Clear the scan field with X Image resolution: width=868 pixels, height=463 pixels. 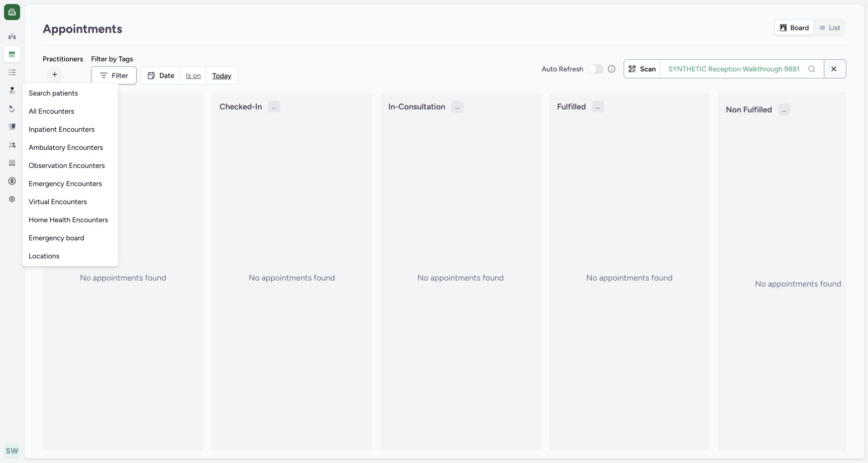(834, 69)
